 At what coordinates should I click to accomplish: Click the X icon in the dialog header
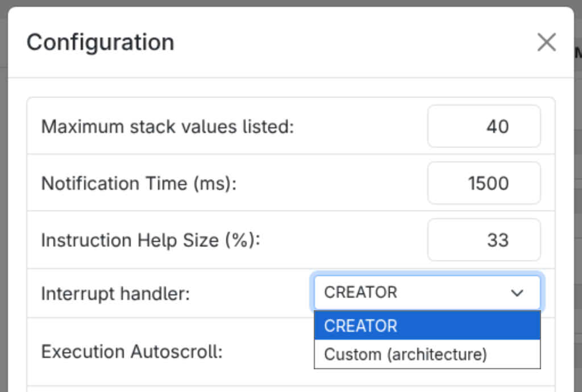pos(546,42)
